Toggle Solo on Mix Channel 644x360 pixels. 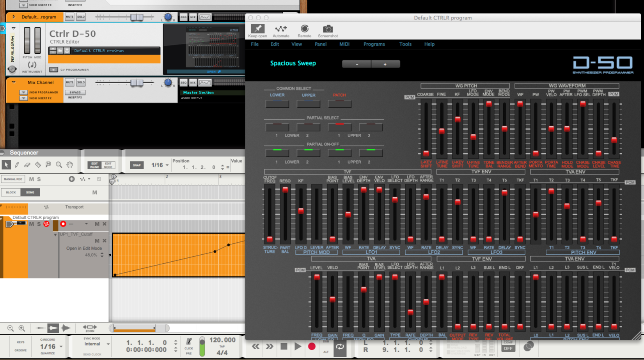(x=81, y=82)
